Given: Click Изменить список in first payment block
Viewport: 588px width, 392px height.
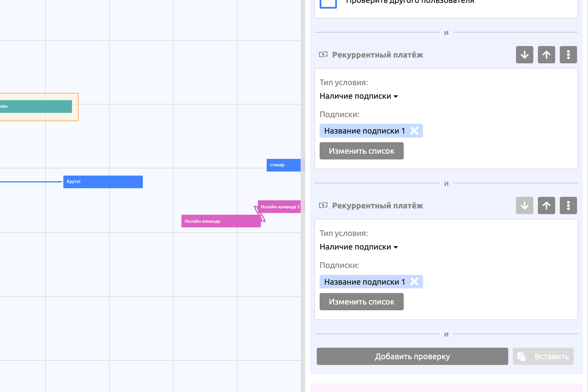Looking at the screenshot, I should coord(361,151).
